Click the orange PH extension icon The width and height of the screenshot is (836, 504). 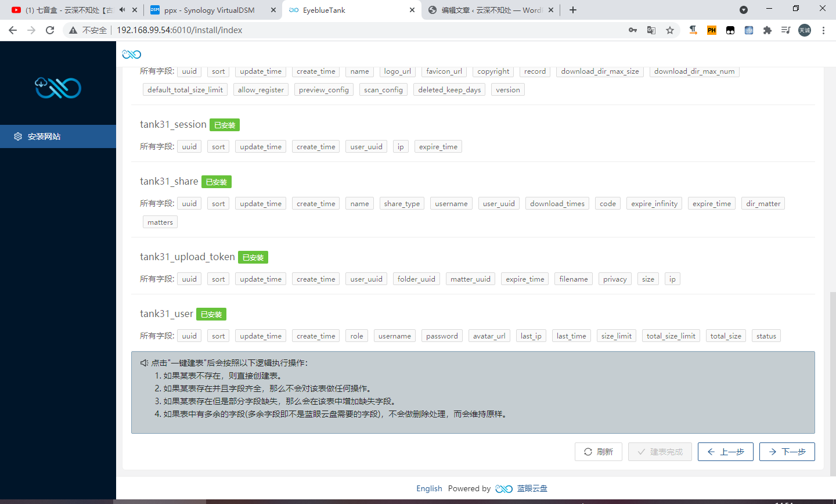[x=711, y=30]
